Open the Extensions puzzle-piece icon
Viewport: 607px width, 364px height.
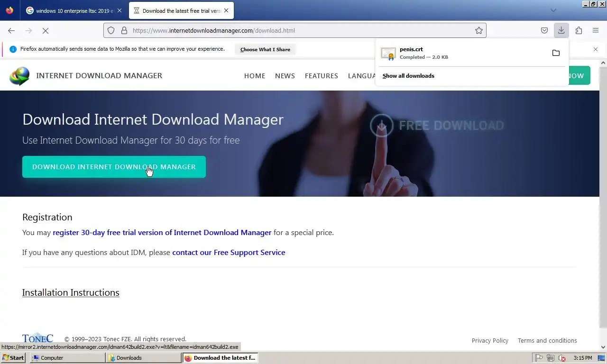pyautogui.click(x=579, y=30)
